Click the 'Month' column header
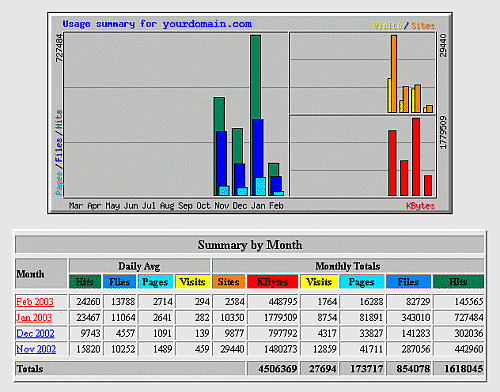Viewport: 500px width, 392px height. coord(41,274)
